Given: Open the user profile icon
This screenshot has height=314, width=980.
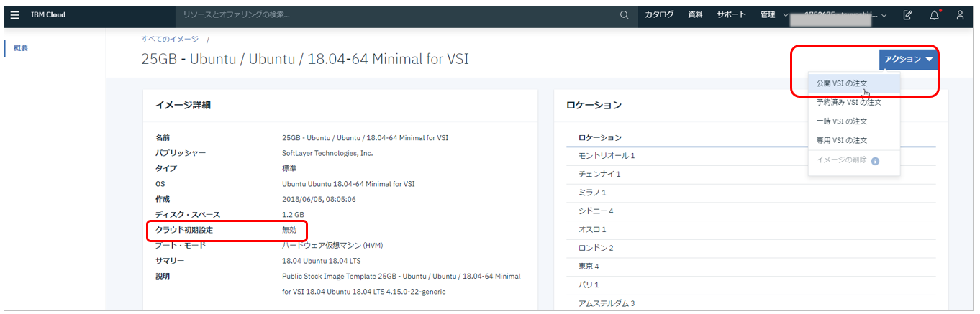Looking at the screenshot, I should pyautogui.click(x=960, y=14).
